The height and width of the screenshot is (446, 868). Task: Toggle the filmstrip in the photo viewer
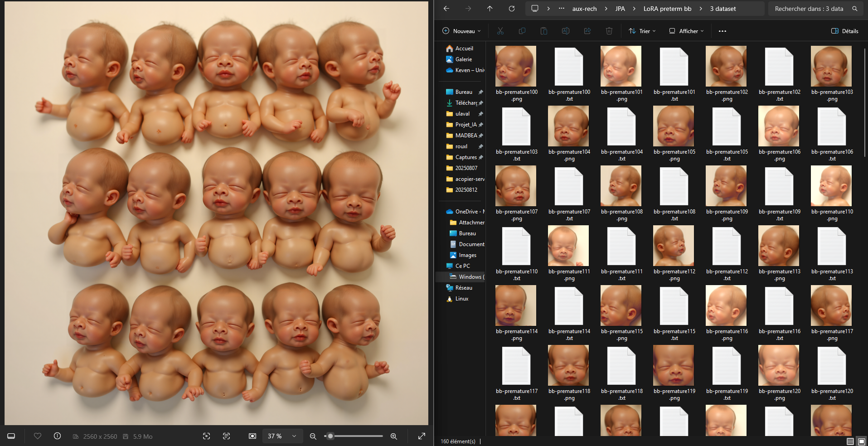click(11, 436)
